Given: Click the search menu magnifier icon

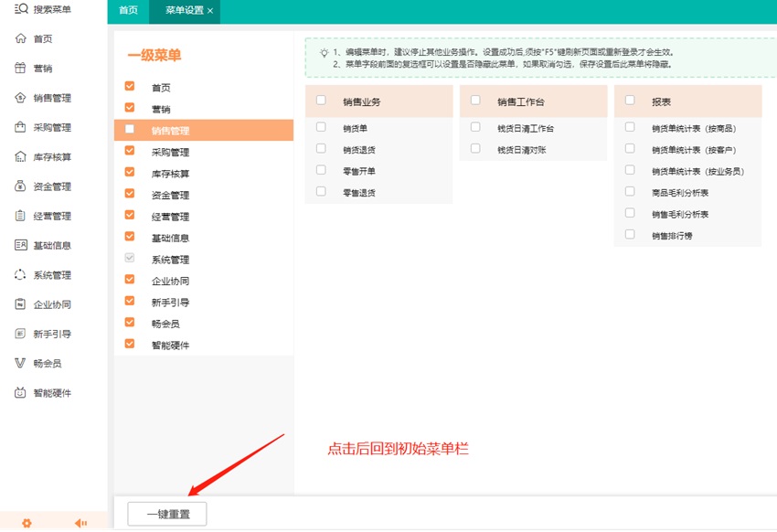Looking at the screenshot, I should [21, 9].
